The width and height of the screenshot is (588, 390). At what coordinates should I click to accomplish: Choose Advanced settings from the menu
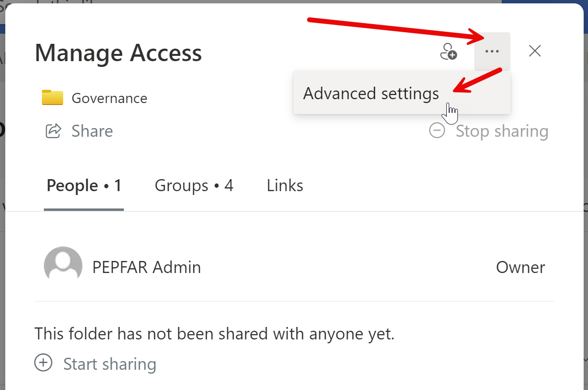pos(371,93)
